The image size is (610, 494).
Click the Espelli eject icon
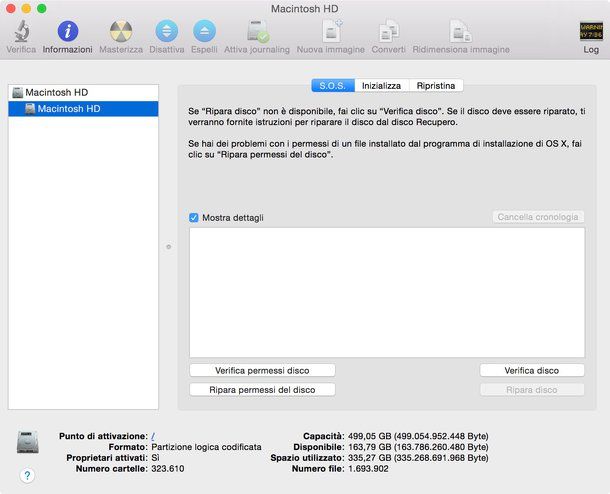pos(204,31)
